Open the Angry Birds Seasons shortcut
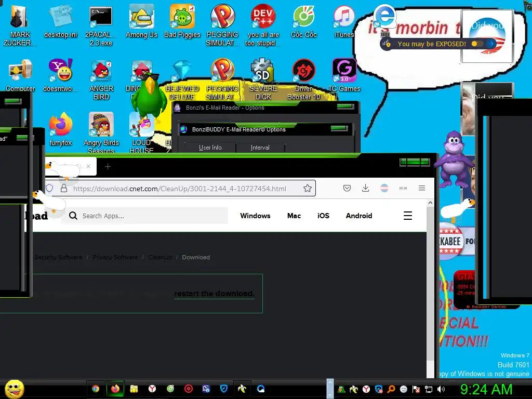 point(101,132)
